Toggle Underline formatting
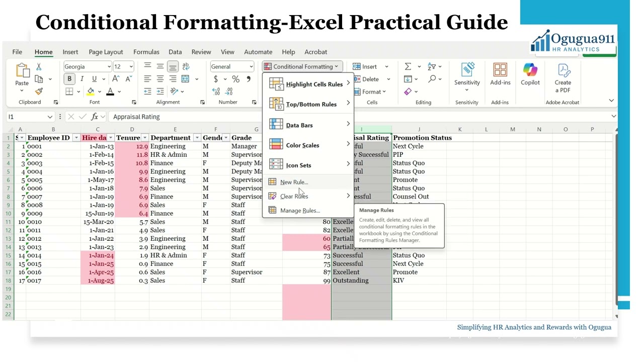 point(94,79)
